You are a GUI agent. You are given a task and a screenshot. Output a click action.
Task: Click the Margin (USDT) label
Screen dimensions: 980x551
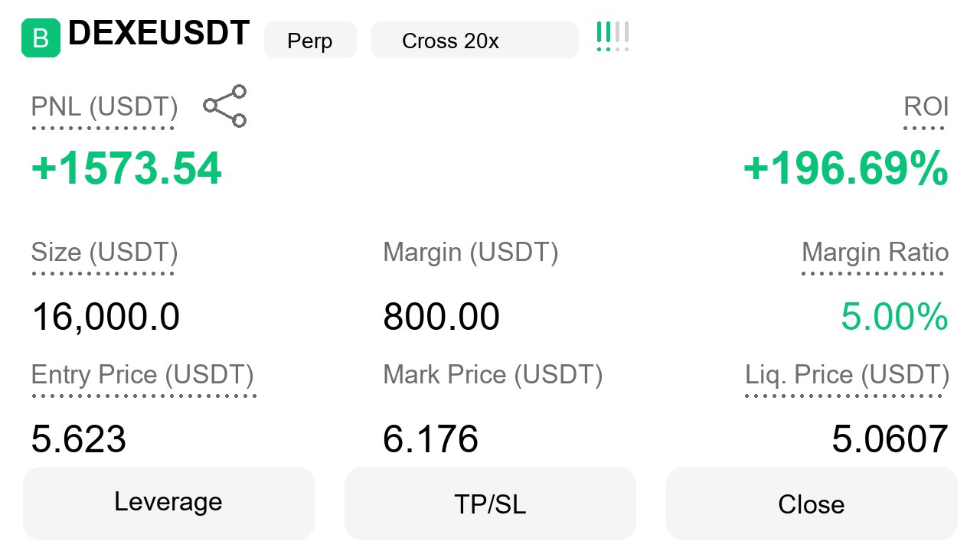tap(471, 253)
